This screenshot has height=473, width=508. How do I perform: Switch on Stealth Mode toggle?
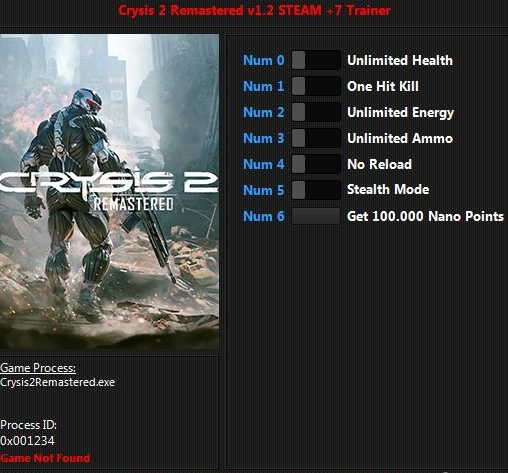pyautogui.click(x=316, y=190)
